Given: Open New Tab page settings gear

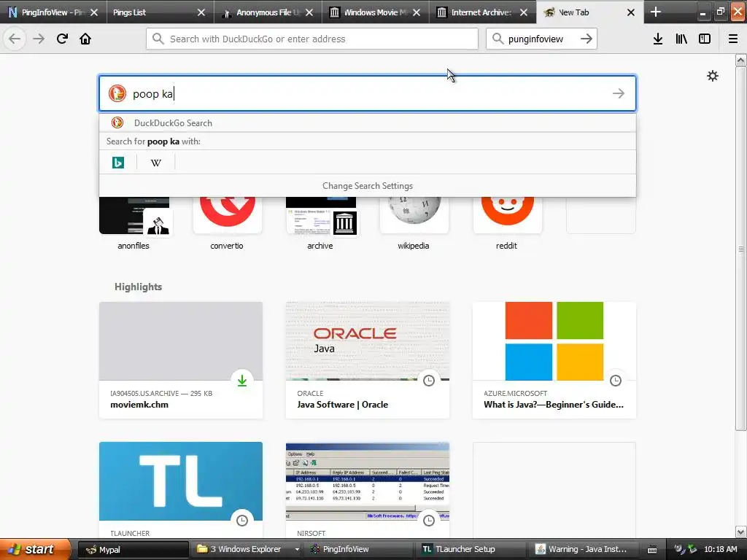Looking at the screenshot, I should [x=713, y=76].
